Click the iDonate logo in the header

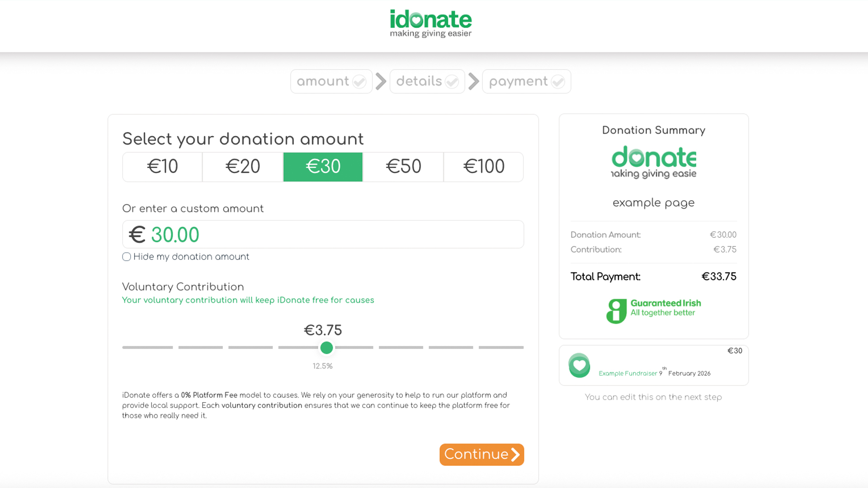430,23
